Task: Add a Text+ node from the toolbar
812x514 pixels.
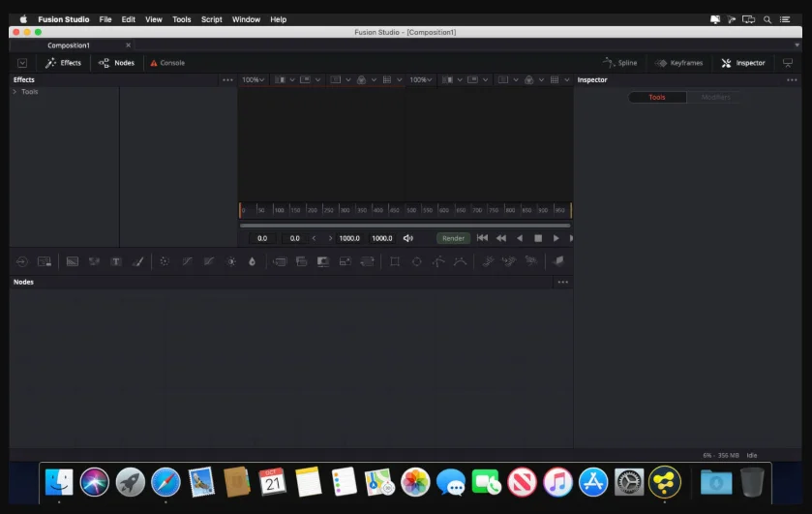Action: pos(116,261)
